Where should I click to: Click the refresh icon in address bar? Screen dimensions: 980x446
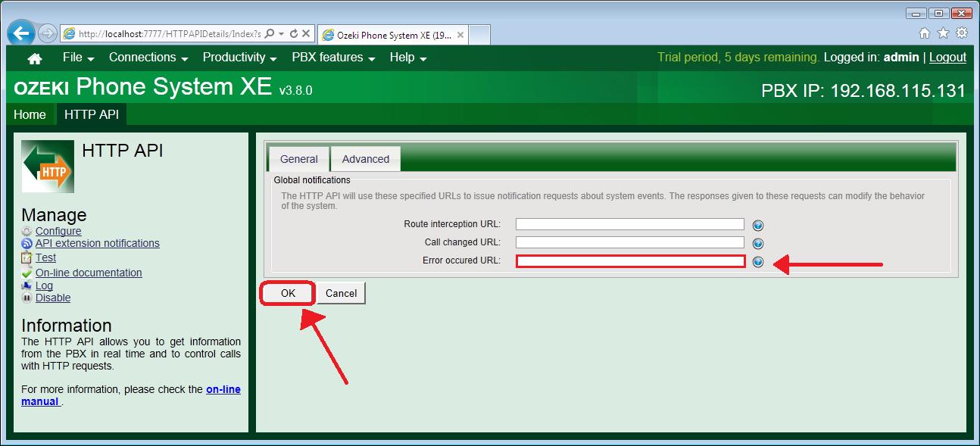[294, 34]
